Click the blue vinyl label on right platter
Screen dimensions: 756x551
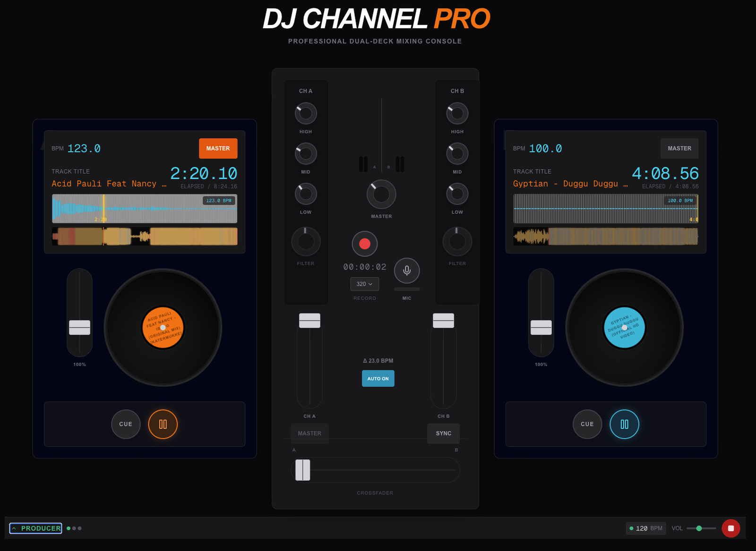pos(624,328)
